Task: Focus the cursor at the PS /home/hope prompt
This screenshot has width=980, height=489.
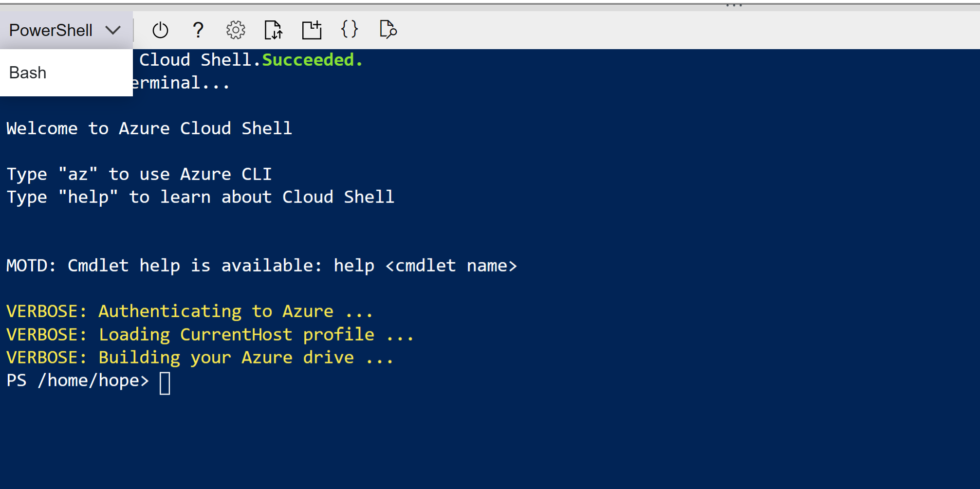Action: 165,382
